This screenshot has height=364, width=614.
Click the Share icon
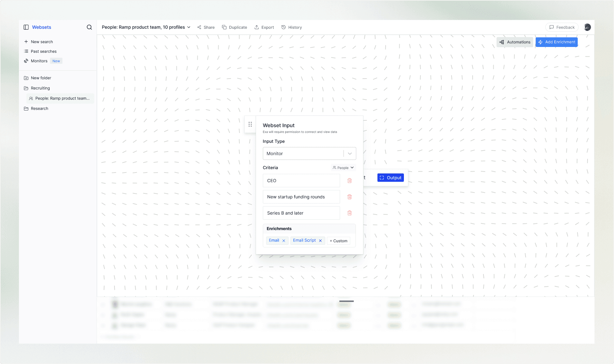coord(199,27)
